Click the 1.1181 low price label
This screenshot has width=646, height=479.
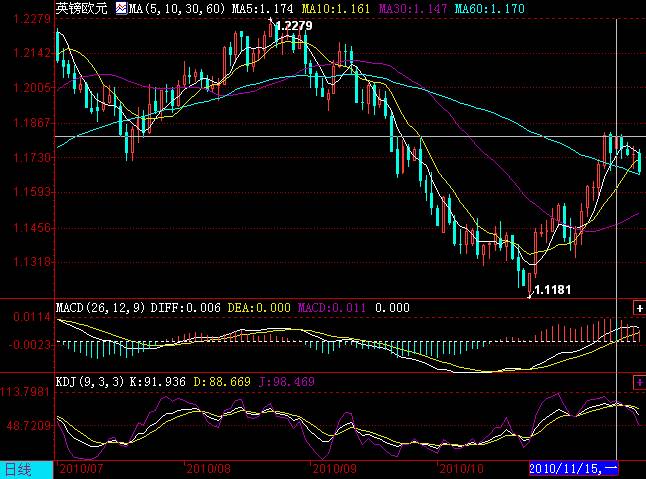[x=552, y=290]
